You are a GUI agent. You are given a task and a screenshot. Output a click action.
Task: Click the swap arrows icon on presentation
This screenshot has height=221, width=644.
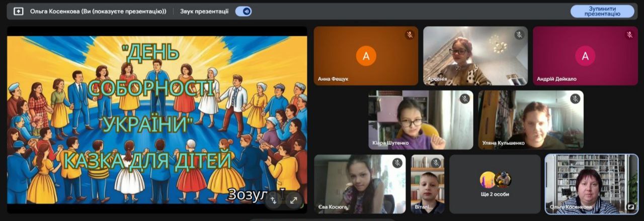click(x=273, y=200)
